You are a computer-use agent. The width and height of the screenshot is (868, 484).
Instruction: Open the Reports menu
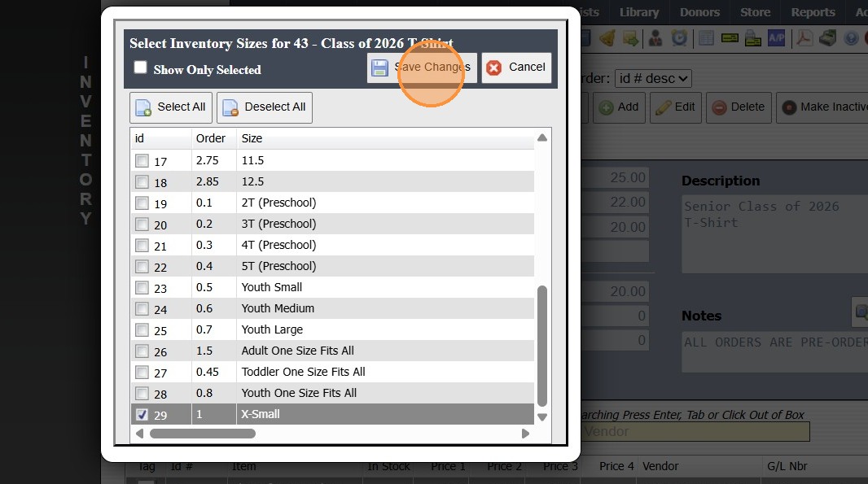pos(813,12)
